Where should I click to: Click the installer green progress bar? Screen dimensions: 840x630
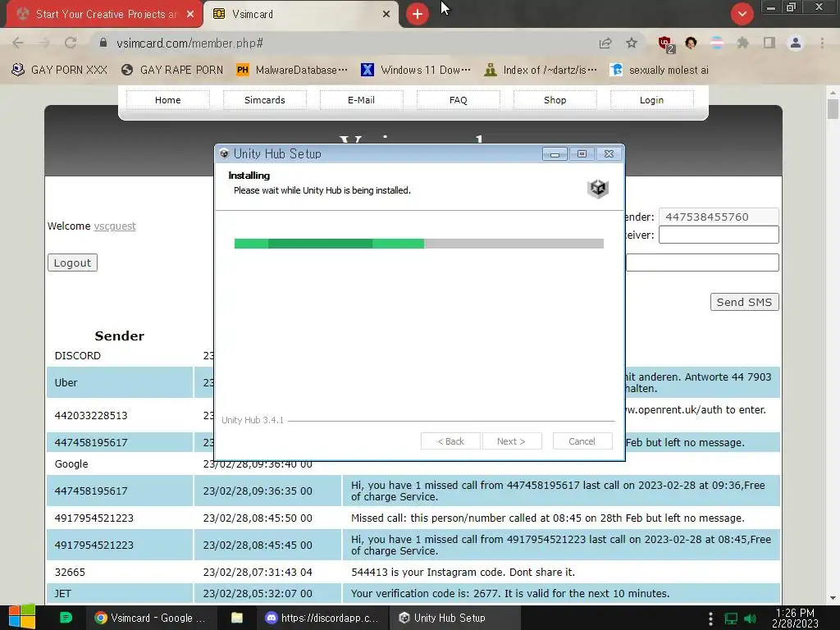click(419, 244)
